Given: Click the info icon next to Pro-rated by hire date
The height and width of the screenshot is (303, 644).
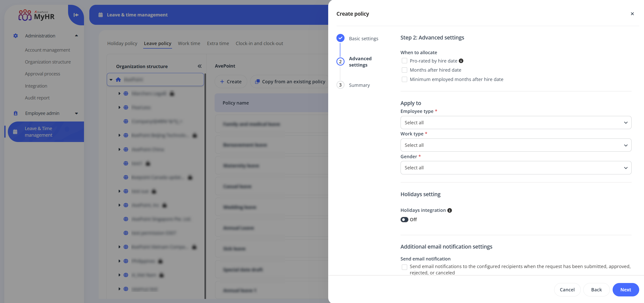Looking at the screenshot, I should (x=461, y=61).
